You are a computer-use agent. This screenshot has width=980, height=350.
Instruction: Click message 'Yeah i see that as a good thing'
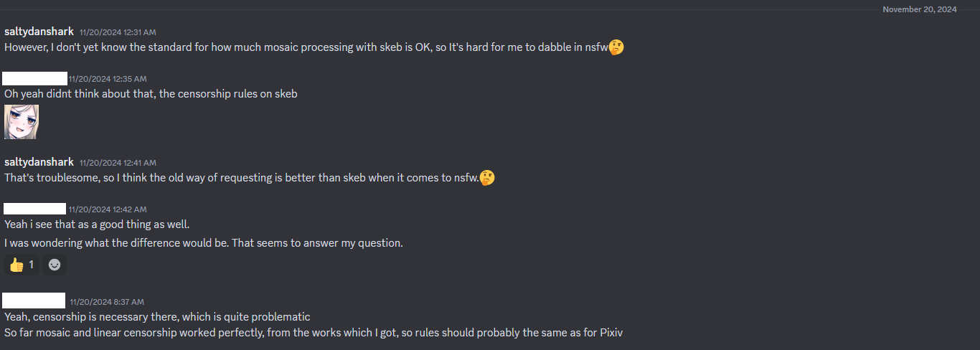pos(97,224)
